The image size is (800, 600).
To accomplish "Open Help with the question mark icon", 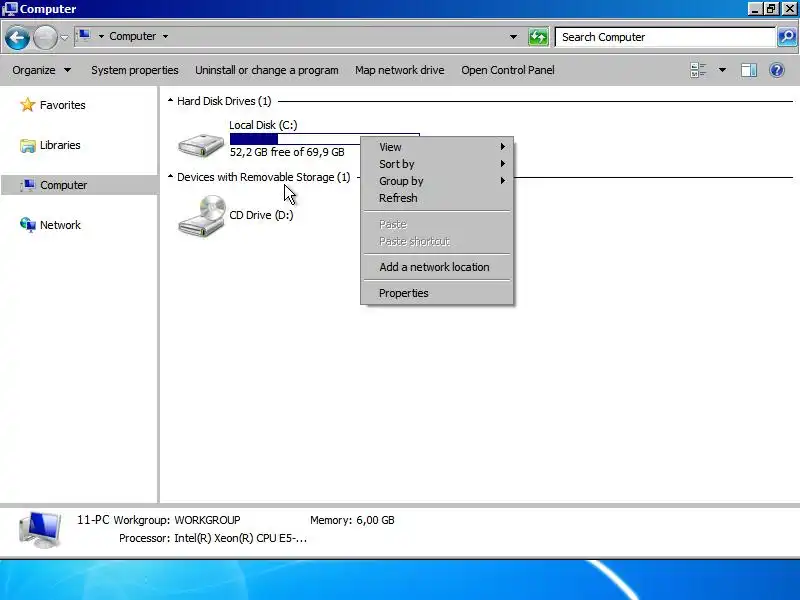I will click(777, 70).
